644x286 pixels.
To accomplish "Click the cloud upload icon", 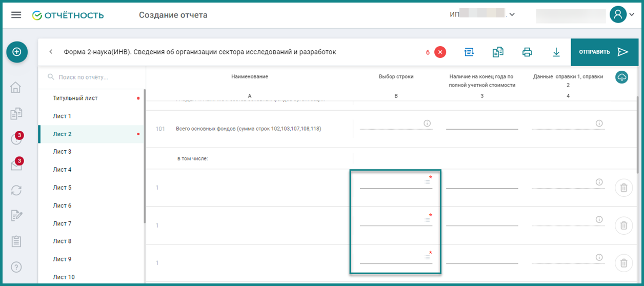I will point(622,77).
